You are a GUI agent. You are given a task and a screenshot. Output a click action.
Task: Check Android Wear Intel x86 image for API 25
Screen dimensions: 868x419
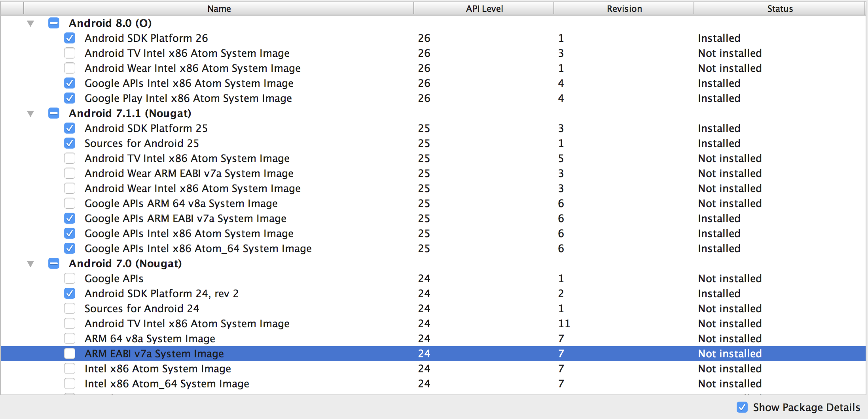click(70, 188)
